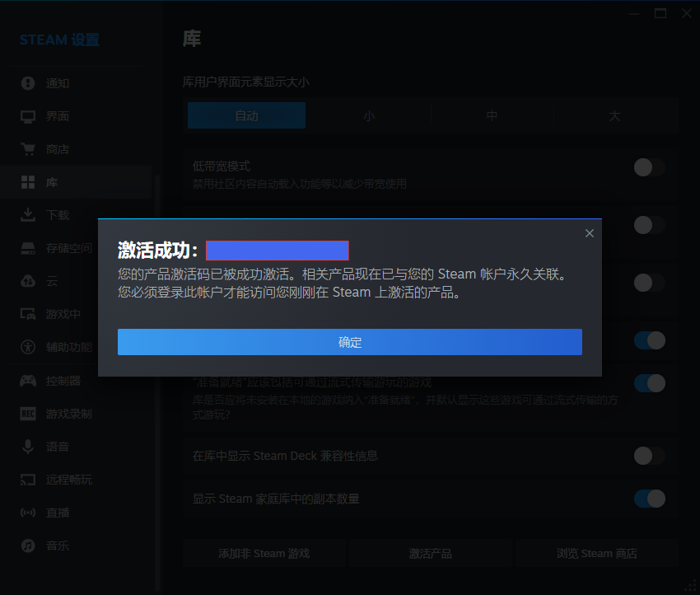Click the 商店 shopping cart icon
Screen dimensions: 700x595
point(28,149)
